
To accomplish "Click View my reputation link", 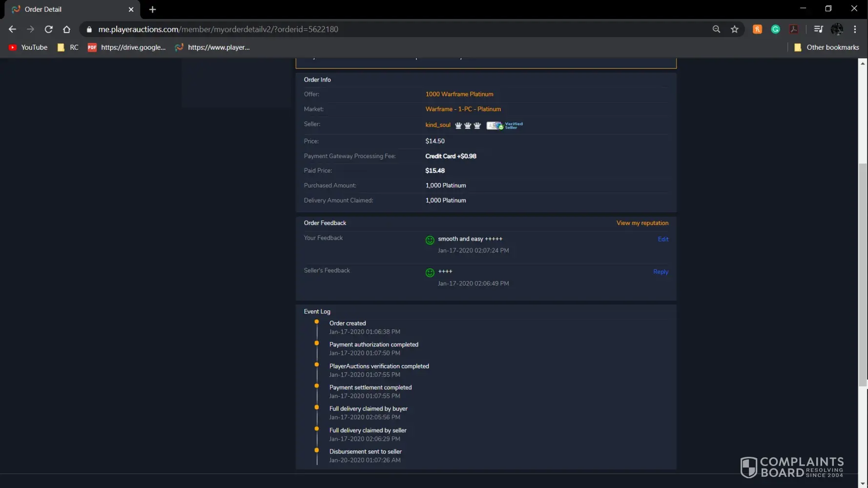I will point(642,223).
